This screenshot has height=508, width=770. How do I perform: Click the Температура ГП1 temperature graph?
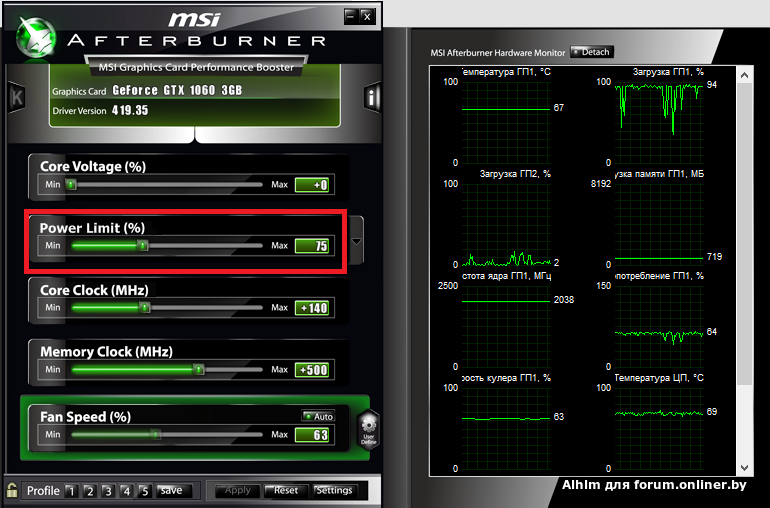pos(506,122)
